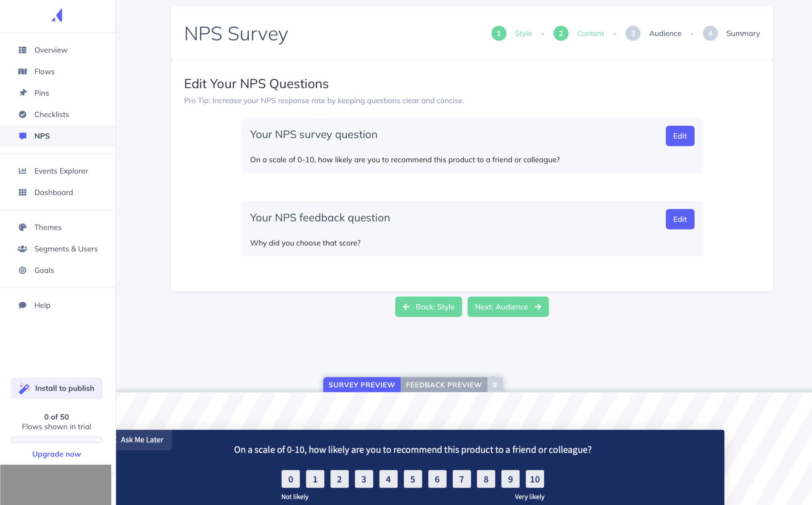Click the Summary step indicator
The image size is (812, 505).
click(711, 33)
